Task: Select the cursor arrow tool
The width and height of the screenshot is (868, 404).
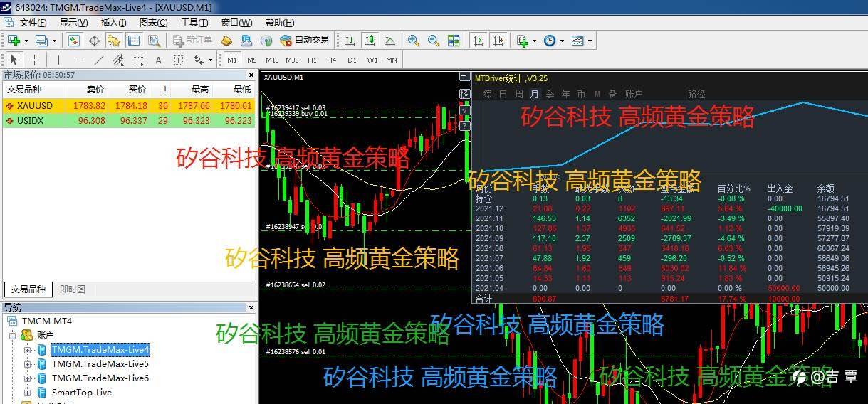Action: 14,60
